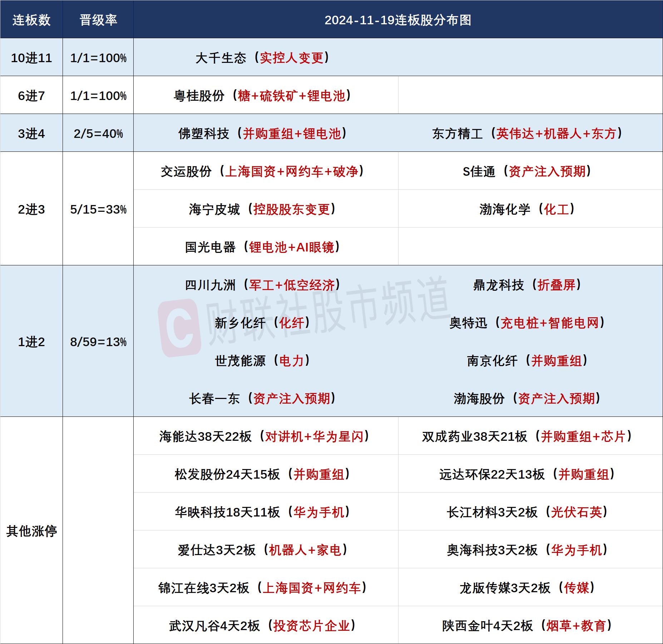Select the '远达环保22天13板' cell
The height and width of the screenshot is (644, 663).
(x=530, y=474)
